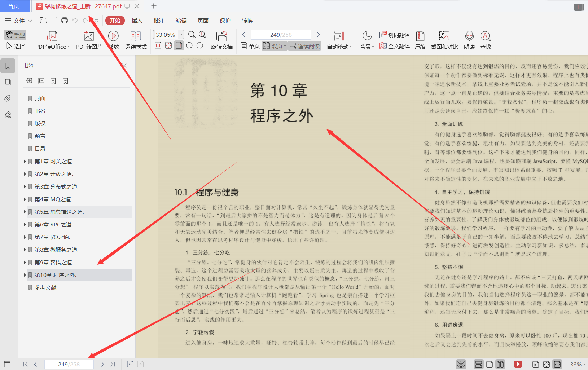This screenshot has height=370, width=588.
Task: Click add bookmark icon
Action: pyautogui.click(x=53, y=81)
